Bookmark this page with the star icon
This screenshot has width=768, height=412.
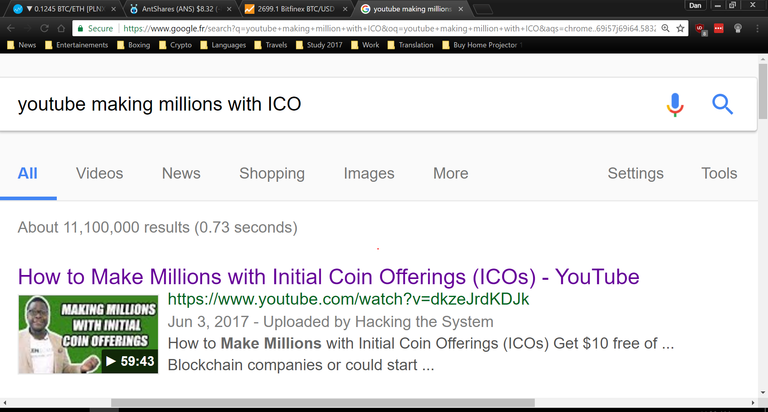(x=680, y=28)
